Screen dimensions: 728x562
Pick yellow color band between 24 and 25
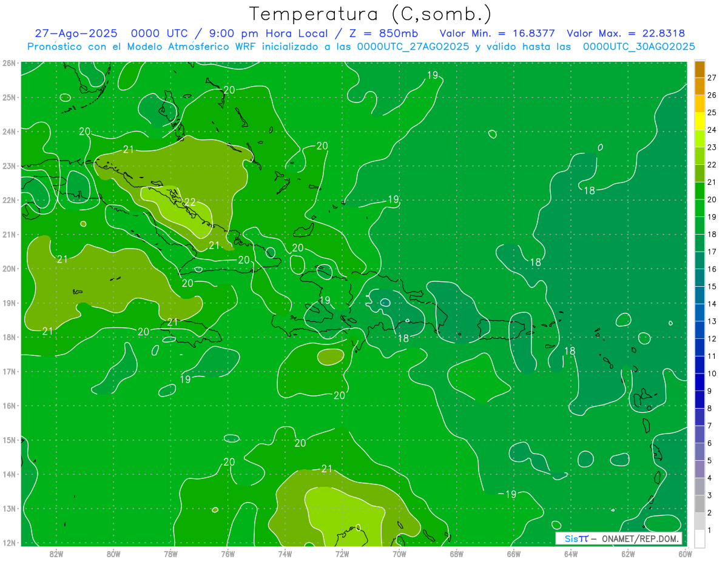click(699, 121)
